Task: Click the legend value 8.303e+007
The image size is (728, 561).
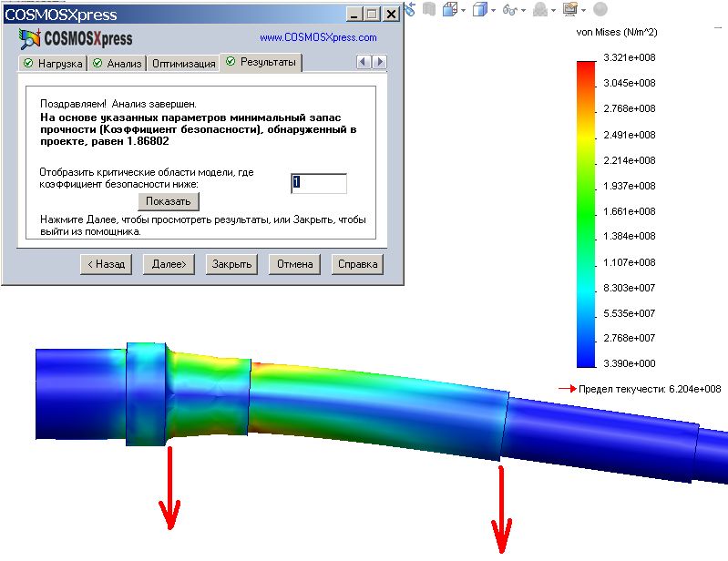Action: tap(629, 288)
